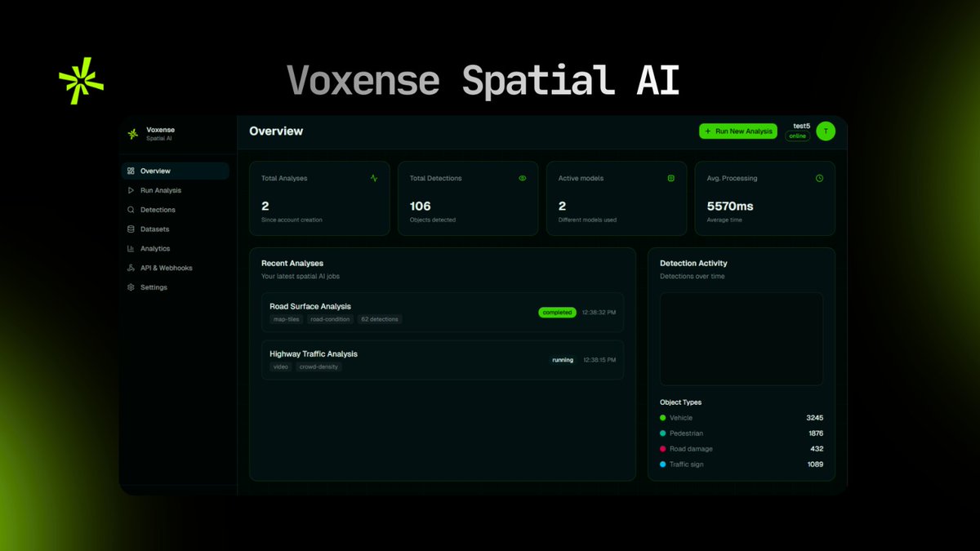
Task: Click the road-condition tag
Action: [x=330, y=319]
